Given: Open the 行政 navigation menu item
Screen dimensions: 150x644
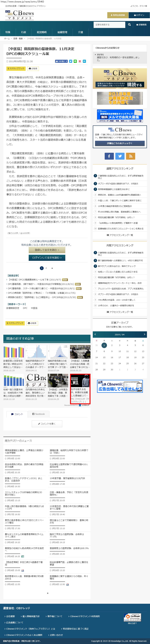Looking at the screenshot, I should click(24, 32).
